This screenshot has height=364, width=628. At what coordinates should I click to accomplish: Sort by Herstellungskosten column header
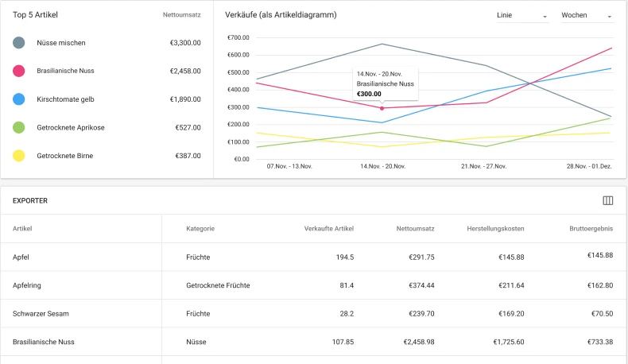[495, 229]
